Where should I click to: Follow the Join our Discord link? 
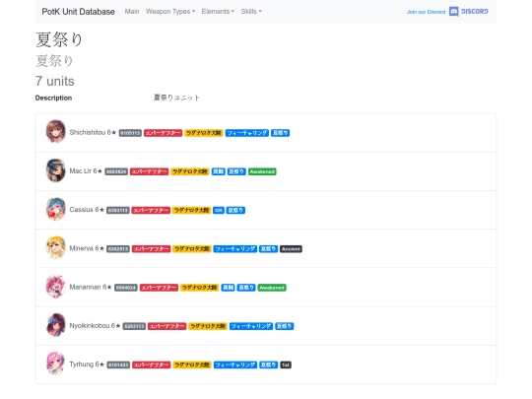427,12
